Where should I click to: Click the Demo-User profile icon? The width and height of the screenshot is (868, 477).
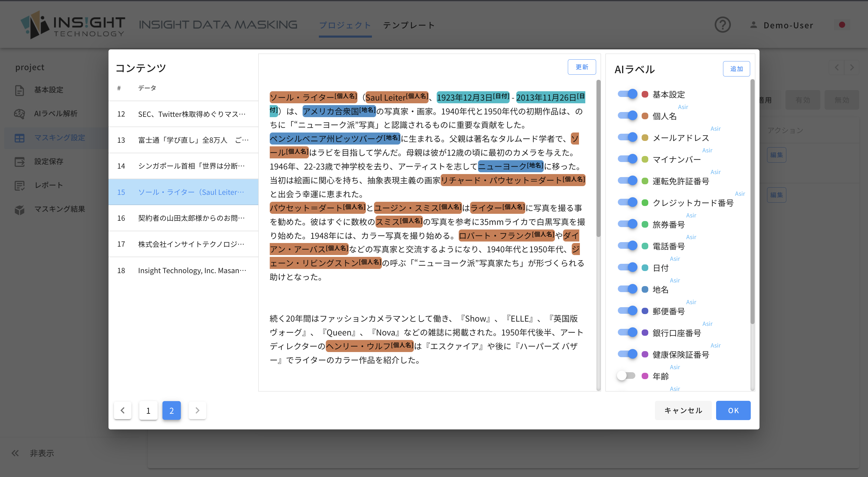click(753, 25)
